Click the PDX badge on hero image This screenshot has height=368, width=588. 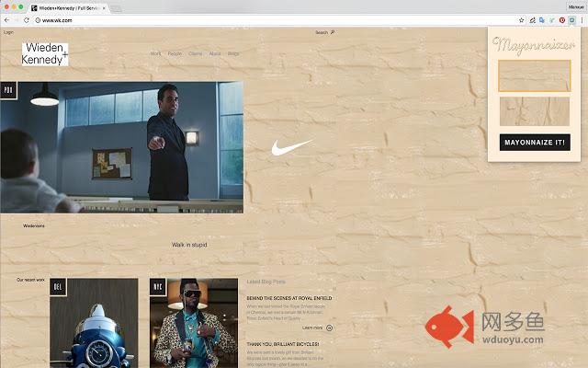tap(8, 90)
